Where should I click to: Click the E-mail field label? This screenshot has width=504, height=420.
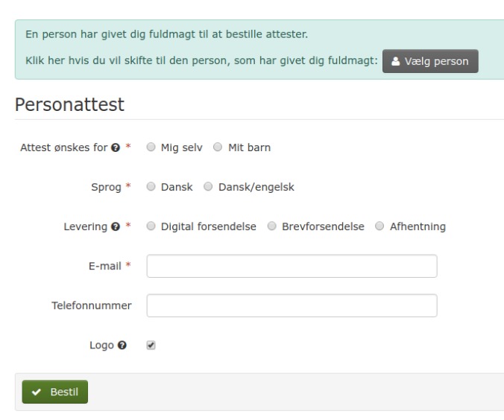click(105, 266)
